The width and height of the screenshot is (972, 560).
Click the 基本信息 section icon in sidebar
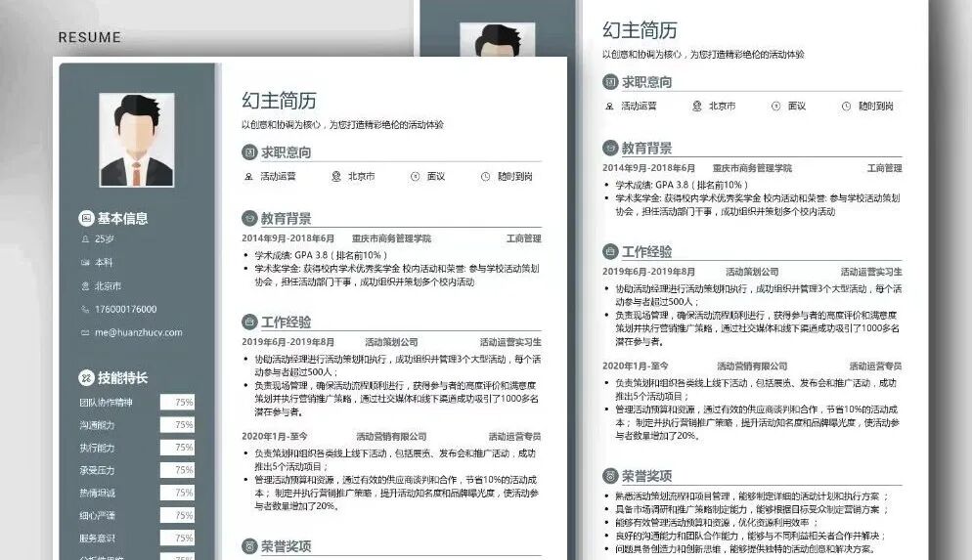click(85, 218)
